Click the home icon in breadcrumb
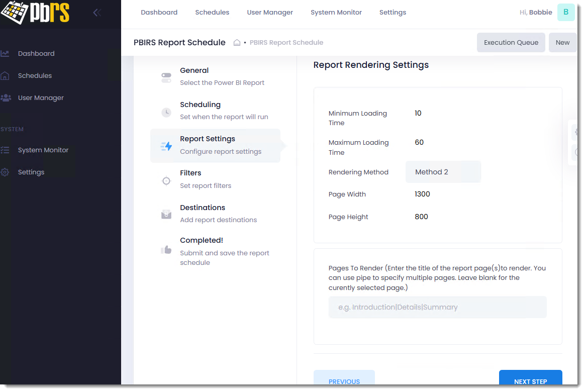The height and width of the screenshot is (392, 585). point(237,43)
